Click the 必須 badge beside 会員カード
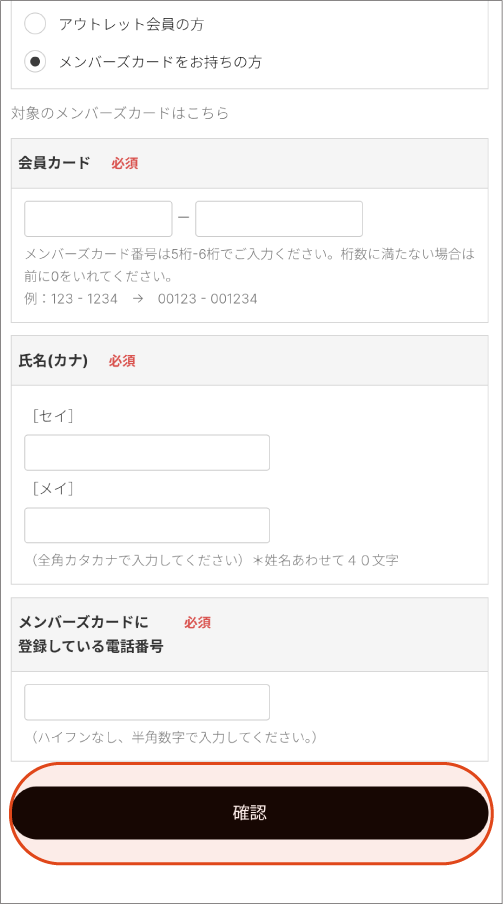 tap(125, 163)
